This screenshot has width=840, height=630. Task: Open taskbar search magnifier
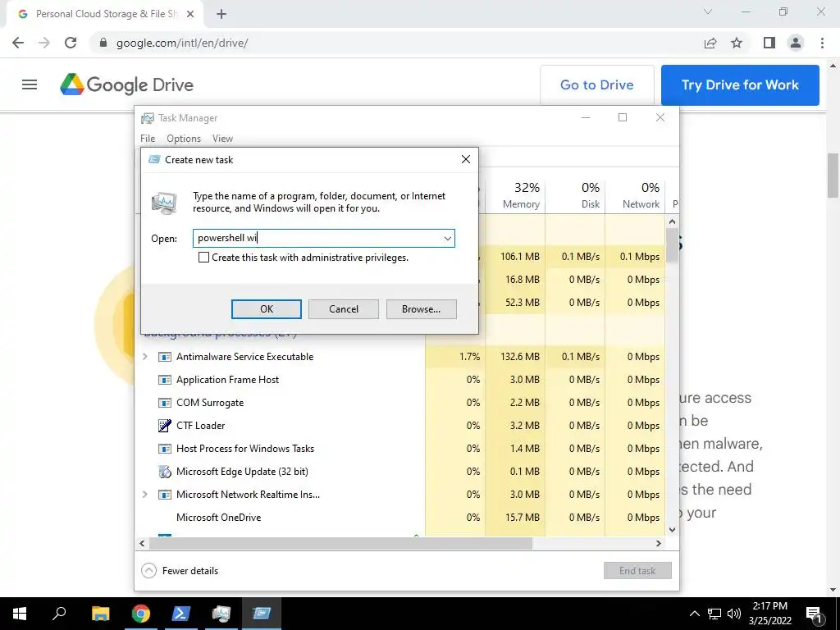click(x=59, y=614)
